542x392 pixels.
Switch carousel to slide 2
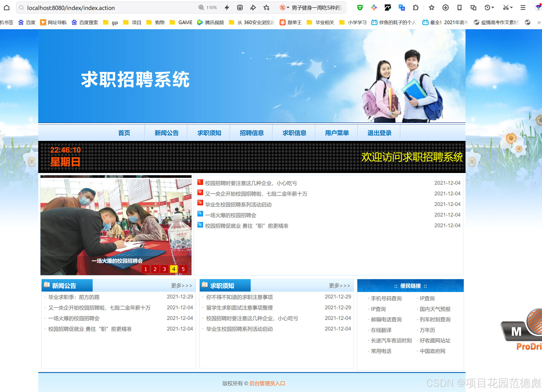155,269
